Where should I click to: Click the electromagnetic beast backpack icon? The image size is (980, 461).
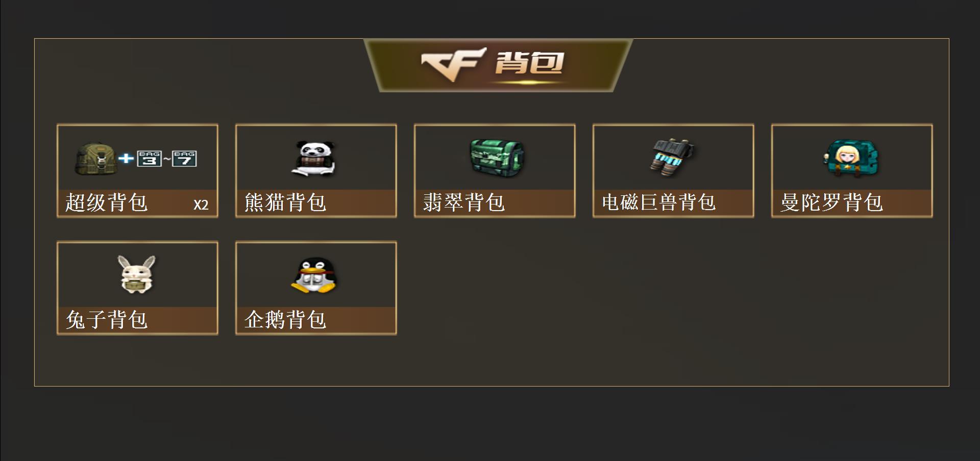[673, 157]
